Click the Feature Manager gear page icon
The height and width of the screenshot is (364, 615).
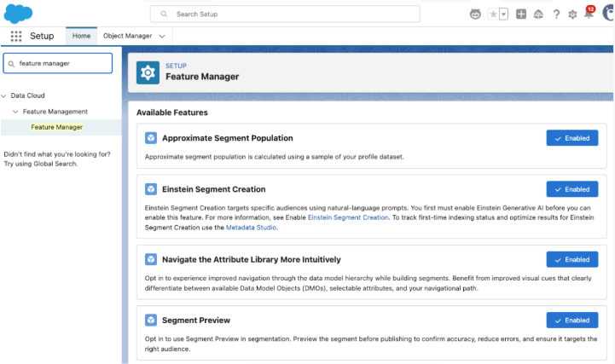(x=148, y=72)
